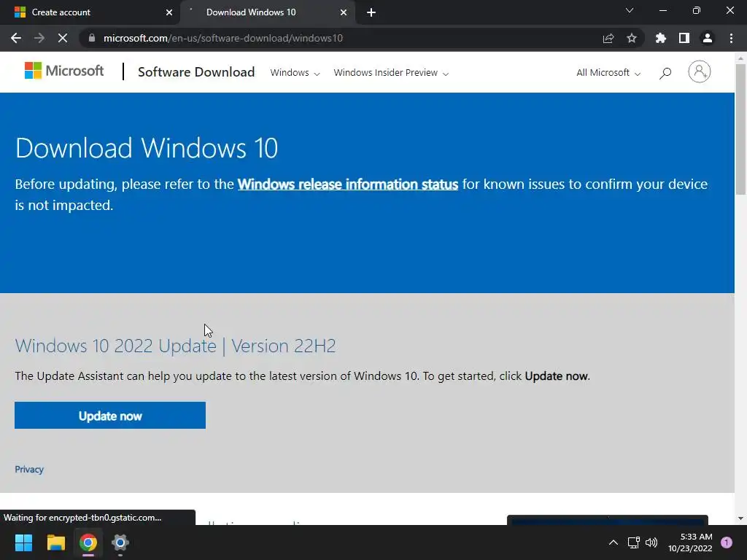Share this page icon in address bar
The image size is (747, 560).
click(x=608, y=38)
